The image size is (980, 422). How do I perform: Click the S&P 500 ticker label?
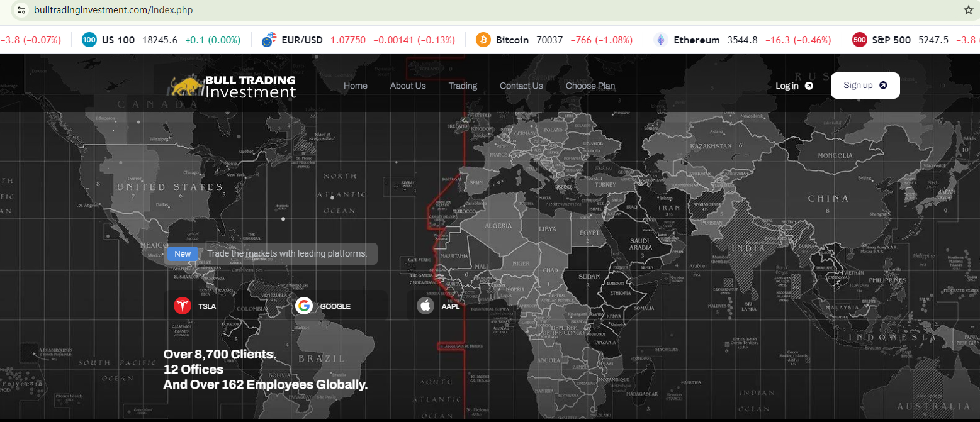(891, 40)
